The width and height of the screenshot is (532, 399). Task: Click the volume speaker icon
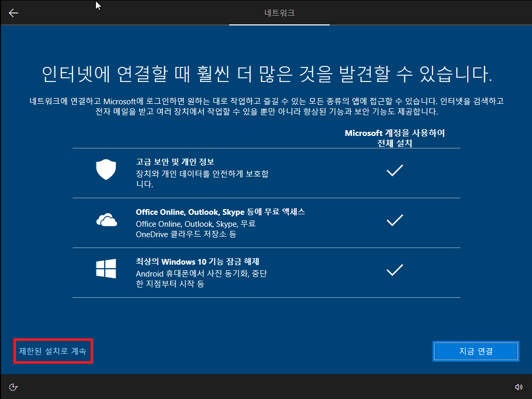point(519,387)
